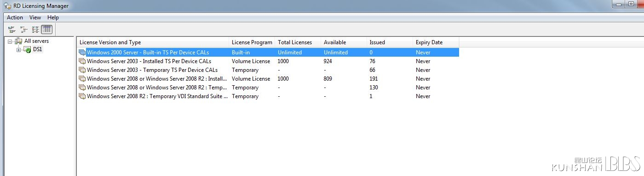Open the View menu

[35, 18]
